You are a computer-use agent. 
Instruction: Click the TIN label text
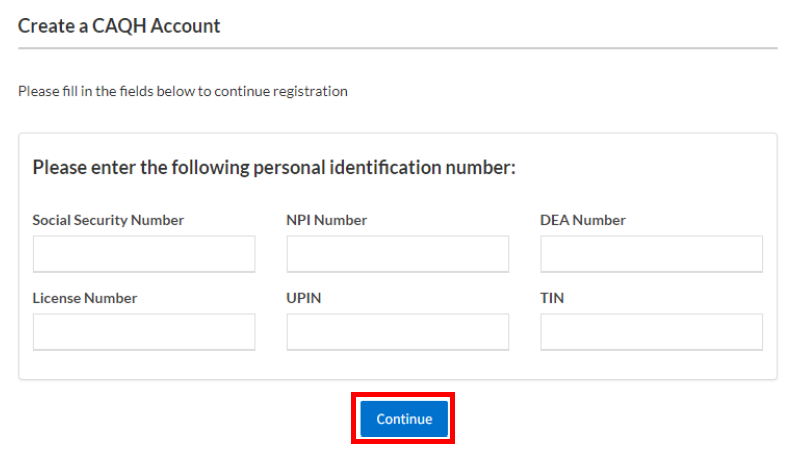coord(550,298)
